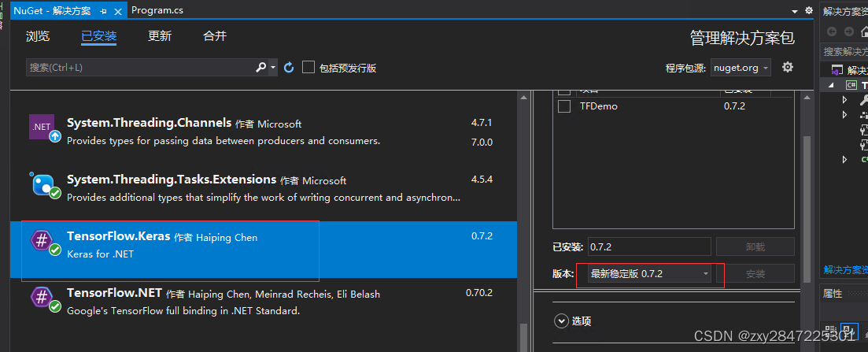Click the TensorFlow.NET package icon

pyautogui.click(x=44, y=298)
